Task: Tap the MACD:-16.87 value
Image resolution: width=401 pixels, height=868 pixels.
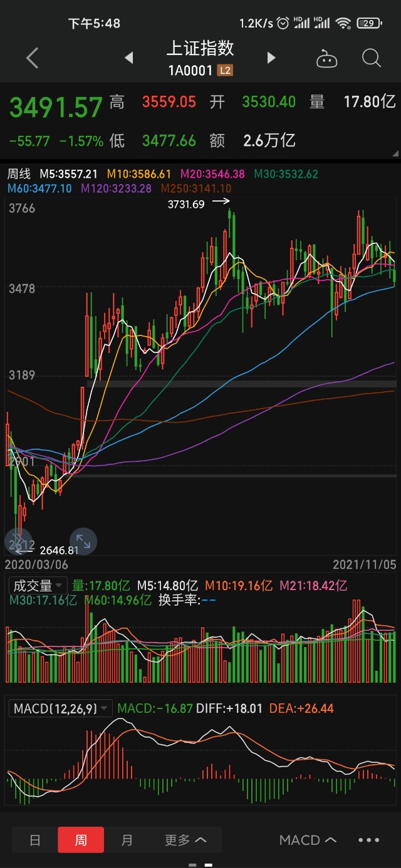Action: click(x=155, y=708)
